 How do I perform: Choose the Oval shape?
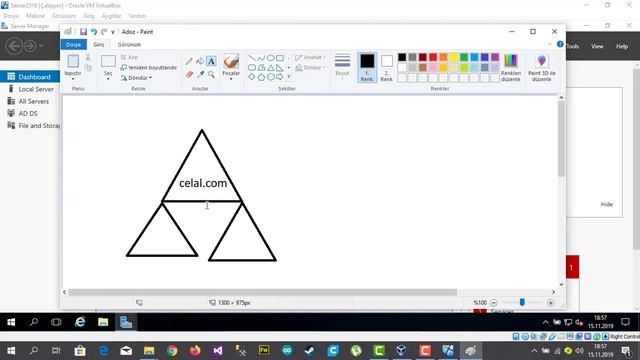[x=270, y=58]
